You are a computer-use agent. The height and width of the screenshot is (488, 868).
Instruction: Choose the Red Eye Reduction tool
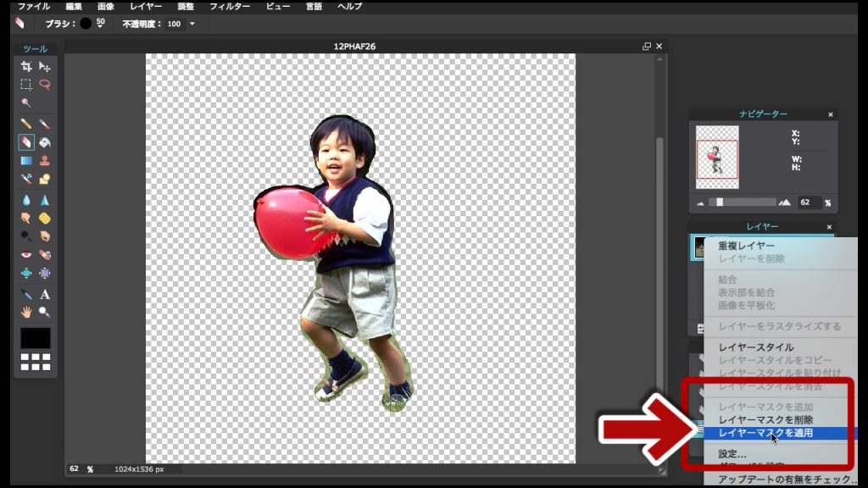(x=26, y=255)
